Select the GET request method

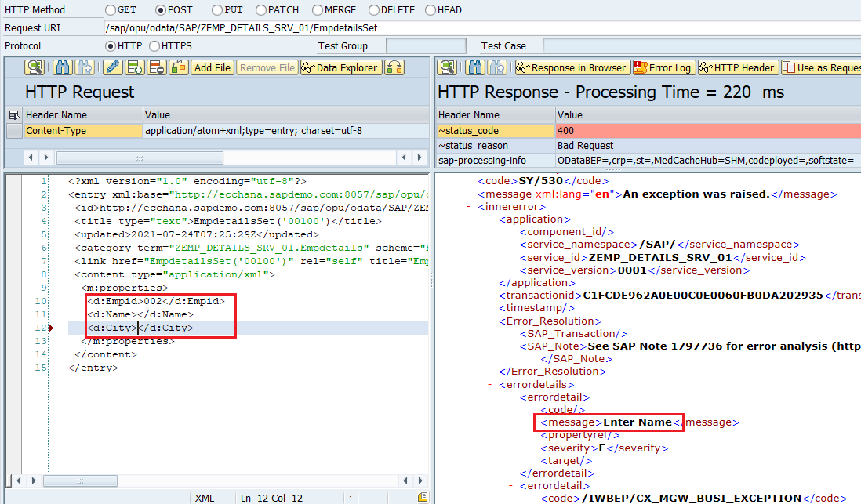110,9
